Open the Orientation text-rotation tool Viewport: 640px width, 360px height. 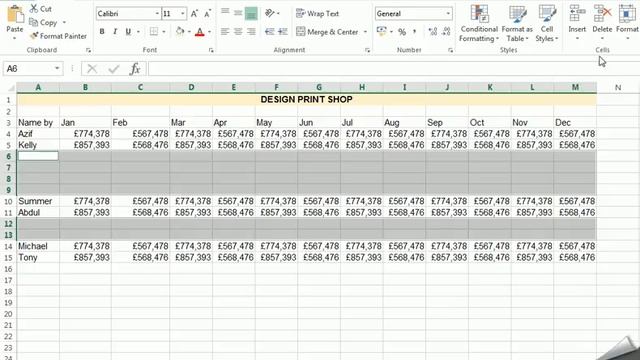(x=270, y=13)
